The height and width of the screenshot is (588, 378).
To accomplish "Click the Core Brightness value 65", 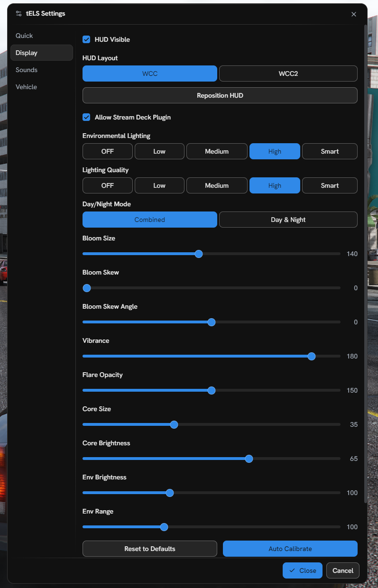I will pos(354,459).
